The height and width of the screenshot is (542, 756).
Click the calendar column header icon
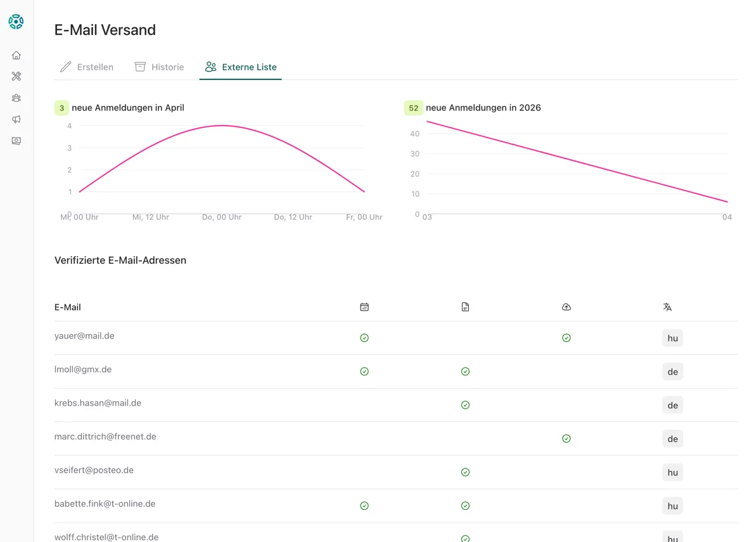click(x=364, y=307)
